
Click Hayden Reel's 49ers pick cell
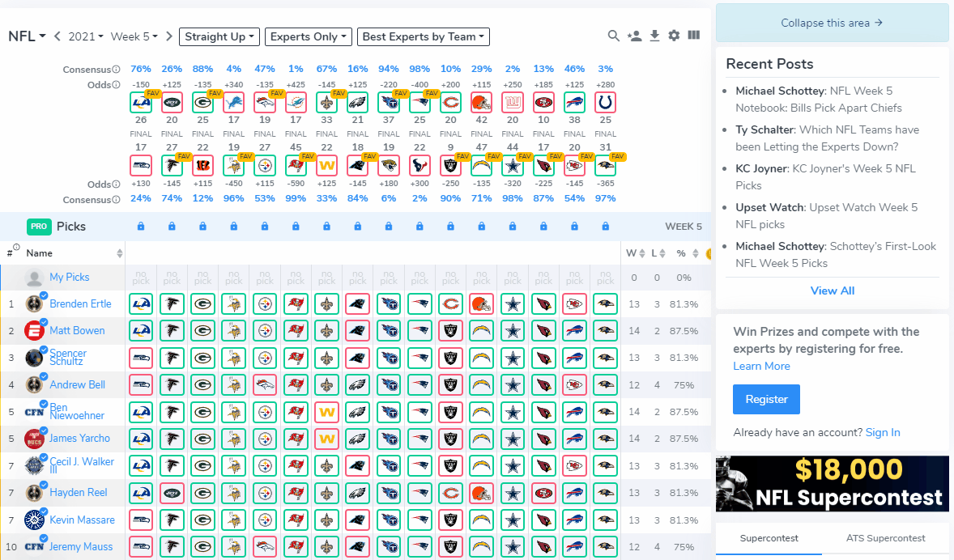543,493
